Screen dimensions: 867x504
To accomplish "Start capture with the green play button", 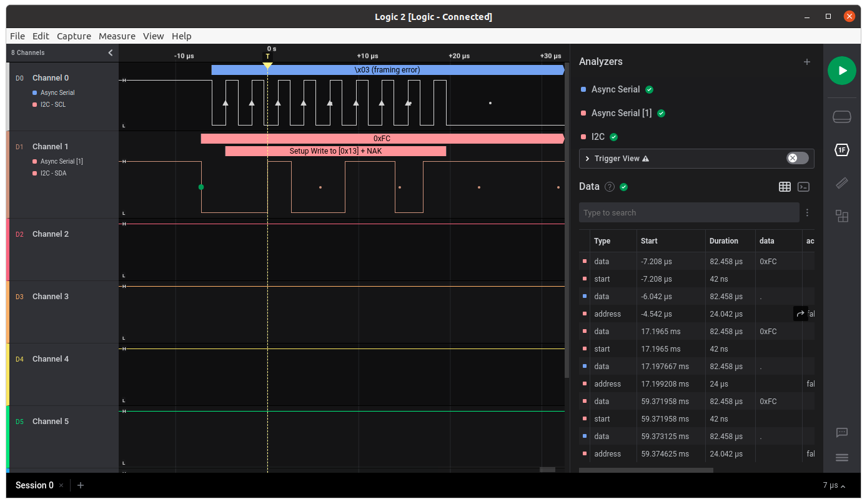I will 841,71.
